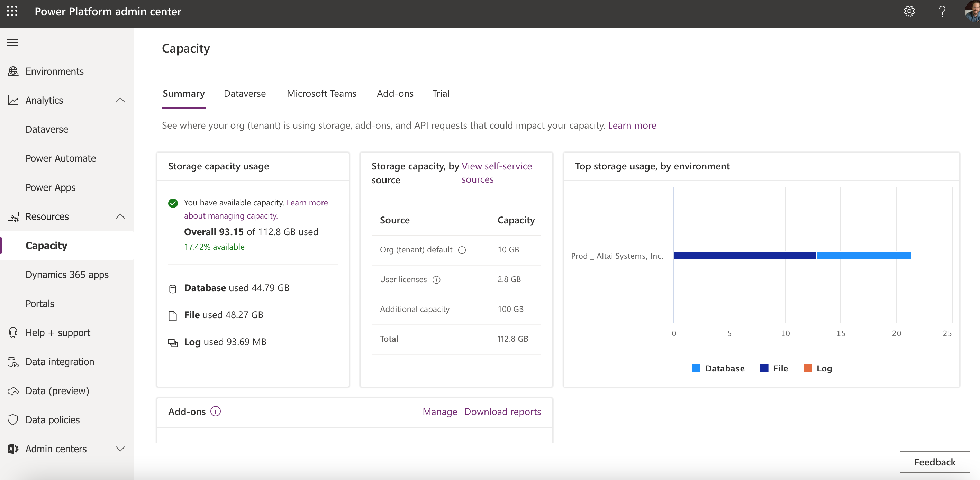Toggle the hamburger navigation menu

(12, 42)
